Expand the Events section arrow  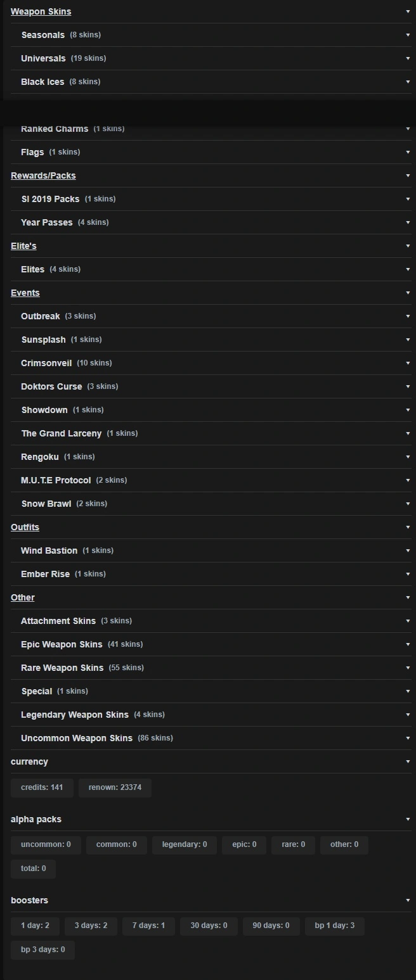pos(408,293)
